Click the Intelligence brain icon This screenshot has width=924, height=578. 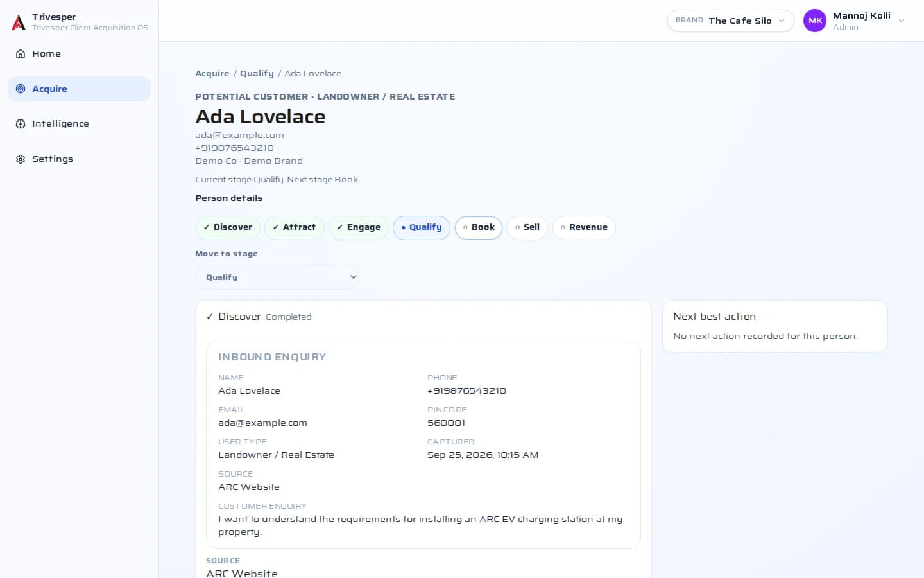tap(21, 124)
